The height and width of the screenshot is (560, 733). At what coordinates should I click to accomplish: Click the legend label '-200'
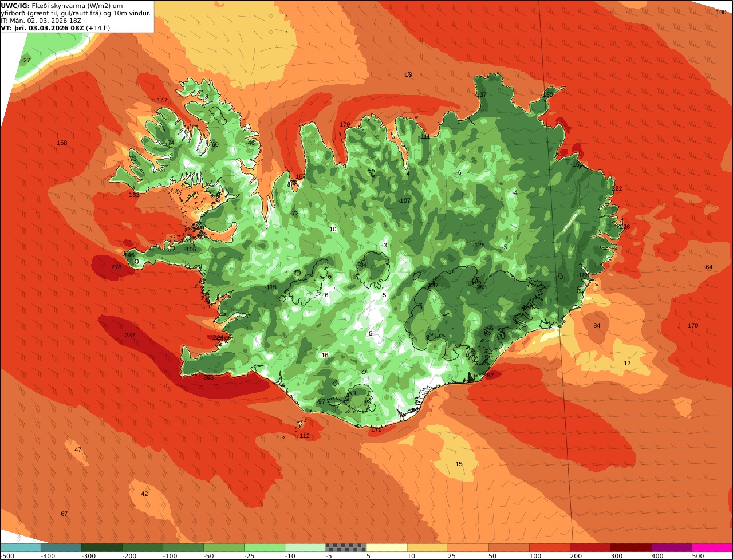click(128, 556)
